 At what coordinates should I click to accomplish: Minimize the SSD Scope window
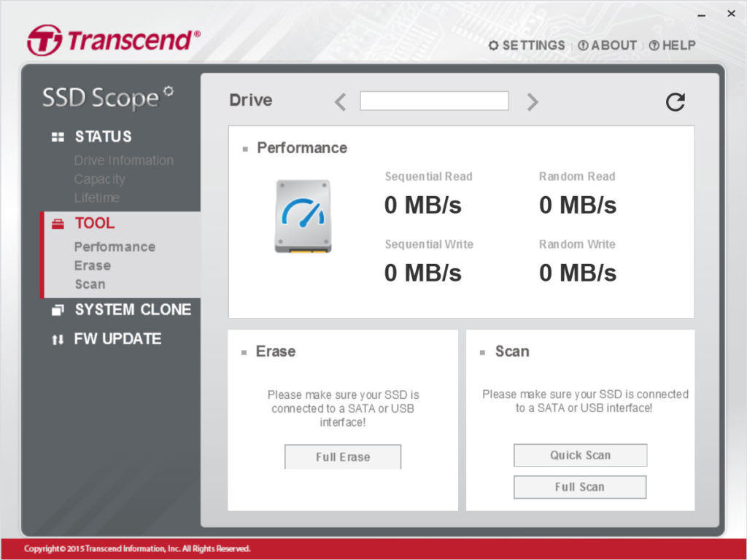point(701,15)
